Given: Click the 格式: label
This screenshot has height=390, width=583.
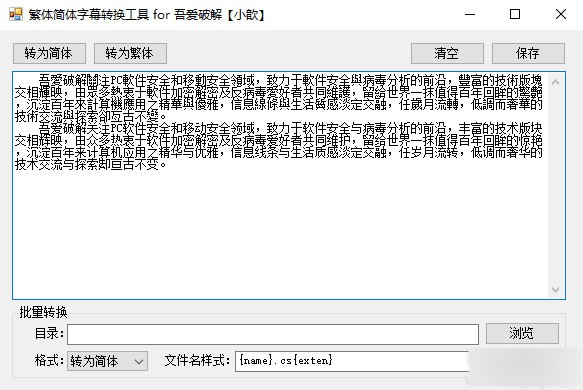Looking at the screenshot, I should pos(49,361).
